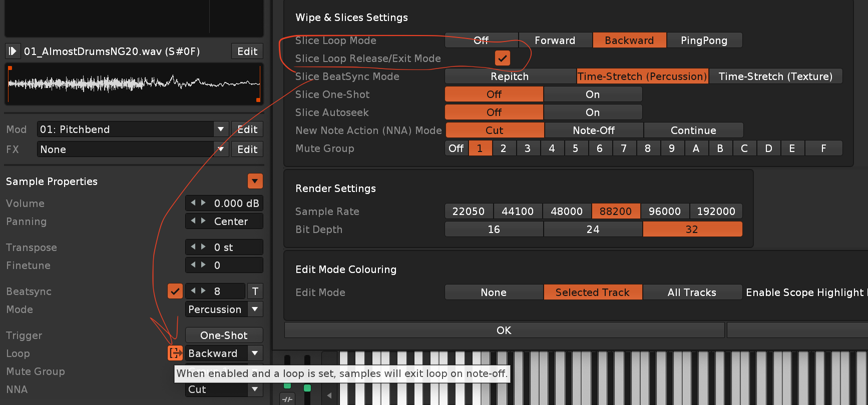Toggle the loop exit on note-off icon
Screen dimensions: 868x405
click(x=175, y=353)
